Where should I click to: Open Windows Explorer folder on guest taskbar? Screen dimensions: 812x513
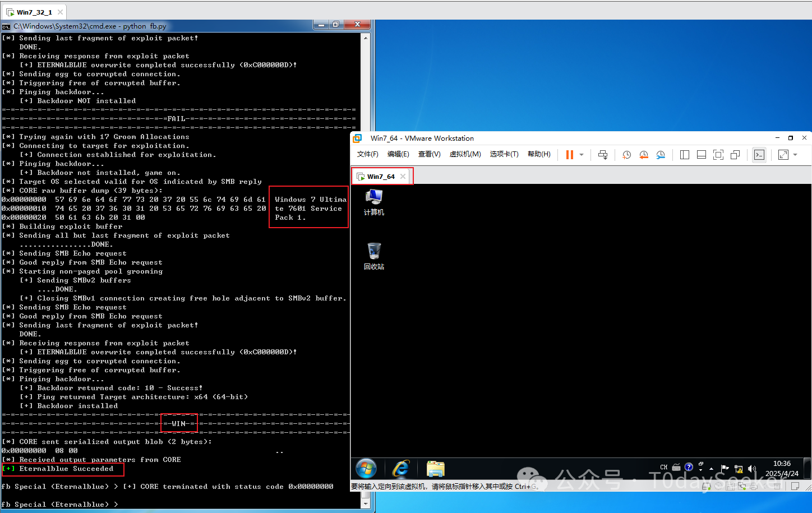coord(436,469)
